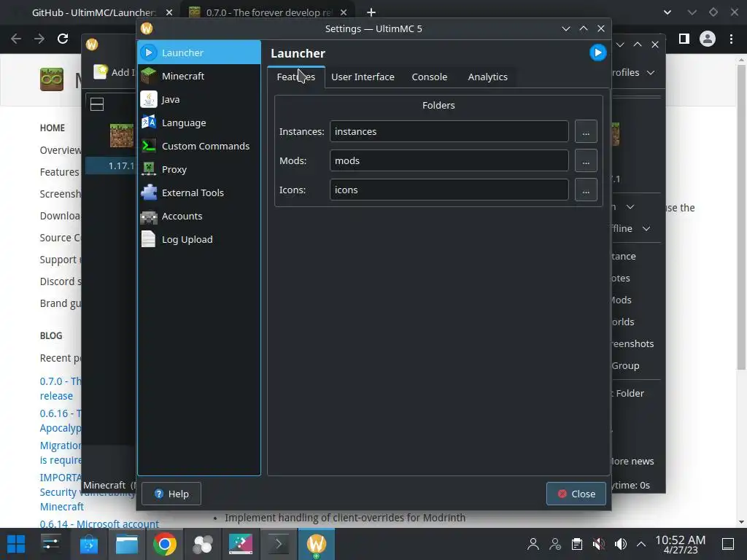Open the volume tray icon
Image resolution: width=747 pixels, height=560 pixels.
(620, 544)
